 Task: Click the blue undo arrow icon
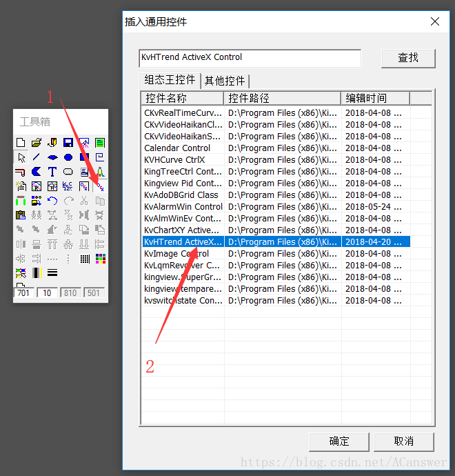pyautogui.click(x=52, y=201)
